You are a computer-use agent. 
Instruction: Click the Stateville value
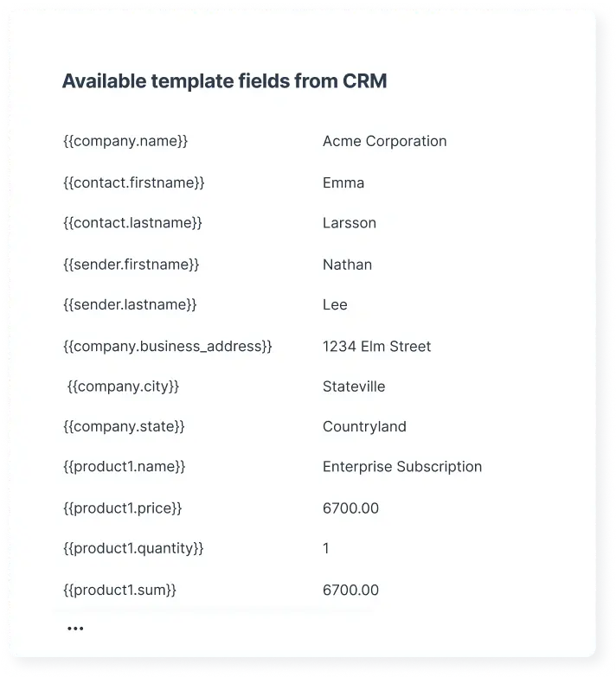354,386
